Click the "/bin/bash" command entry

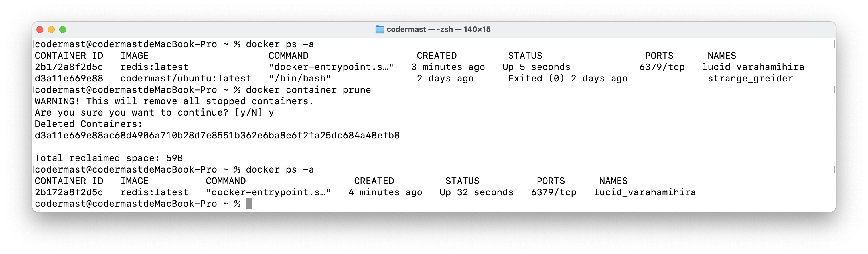[300, 78]
